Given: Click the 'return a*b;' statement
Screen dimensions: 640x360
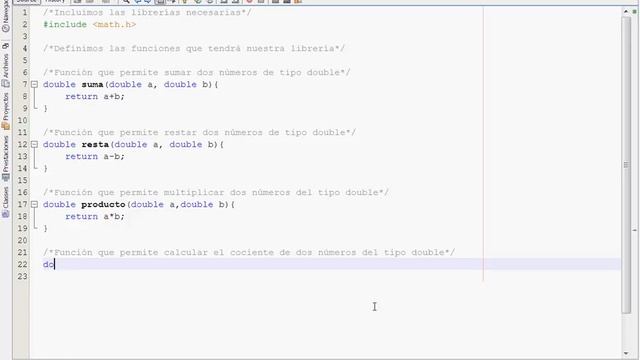Looking at the screenshot, I should [95, 217].
